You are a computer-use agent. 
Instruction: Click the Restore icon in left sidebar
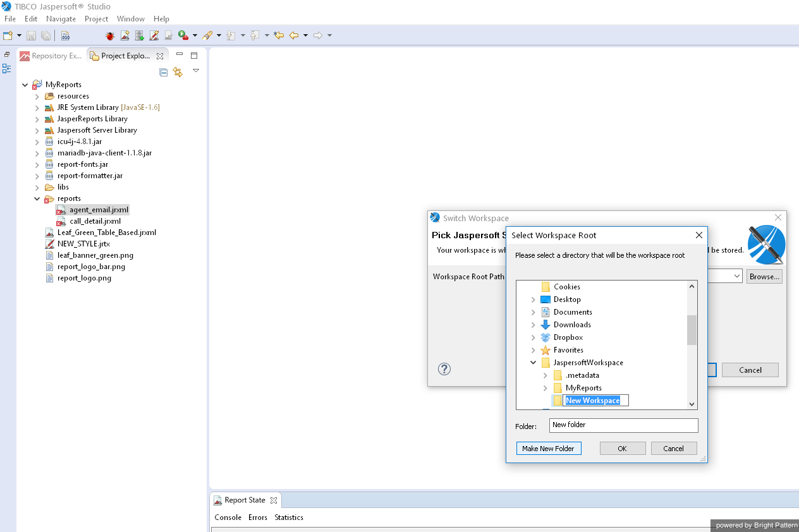click(x=7, y=55)
